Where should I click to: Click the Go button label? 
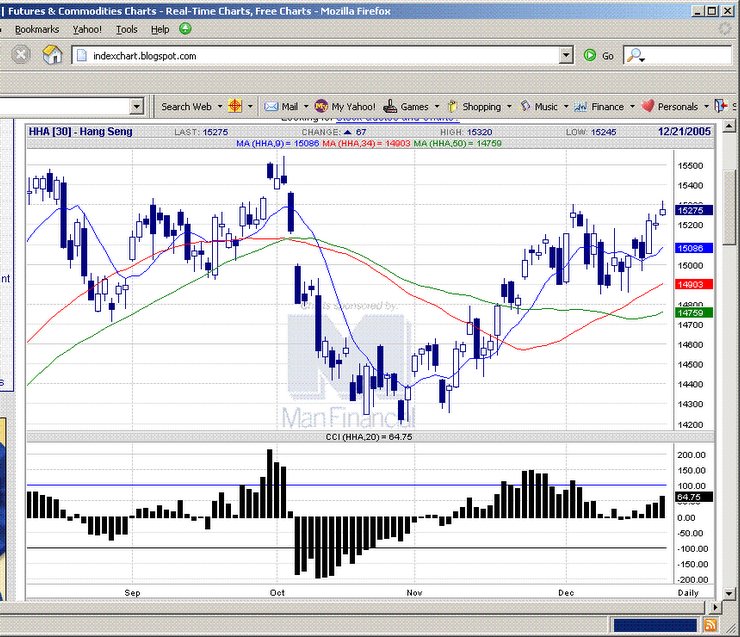(608, 56)
